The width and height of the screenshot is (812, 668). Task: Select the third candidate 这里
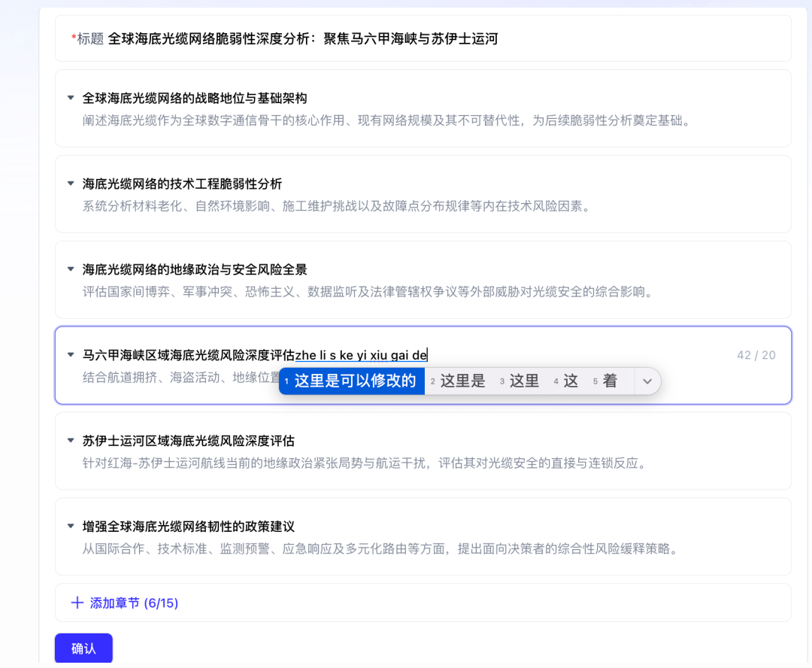click(x=523, y=381)
